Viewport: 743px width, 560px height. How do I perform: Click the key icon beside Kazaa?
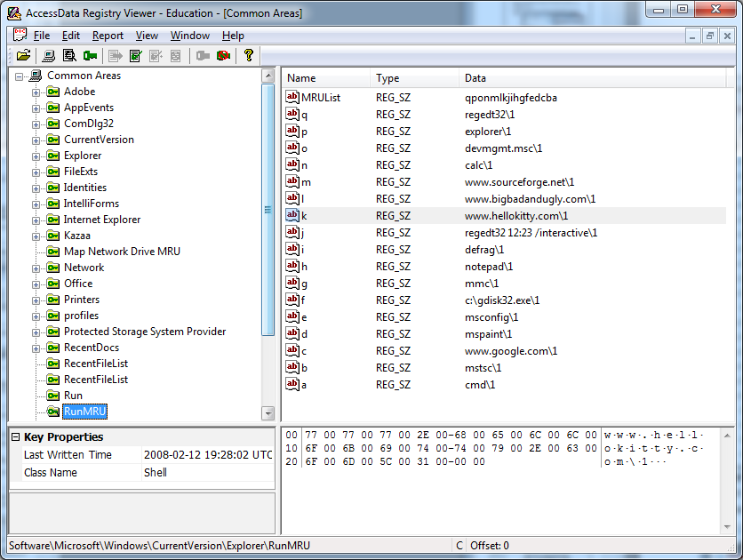[53, 236]
